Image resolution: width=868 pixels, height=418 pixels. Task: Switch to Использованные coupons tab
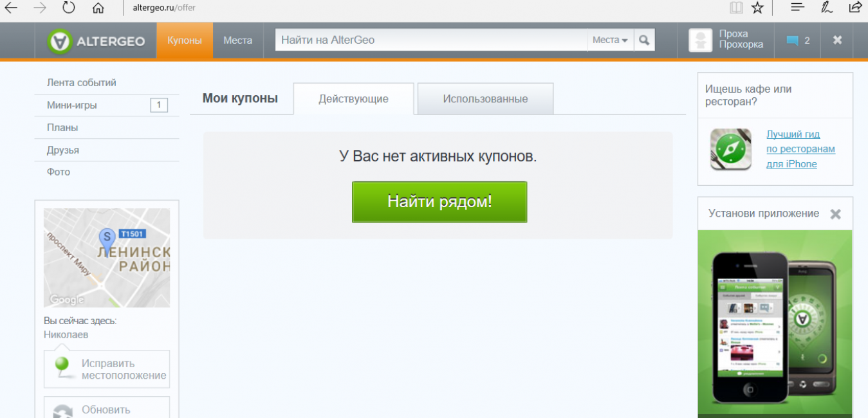click(485, 99)
